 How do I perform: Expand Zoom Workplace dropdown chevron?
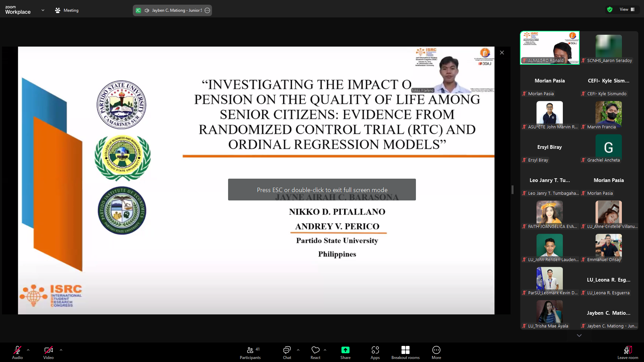coord(43,10)
